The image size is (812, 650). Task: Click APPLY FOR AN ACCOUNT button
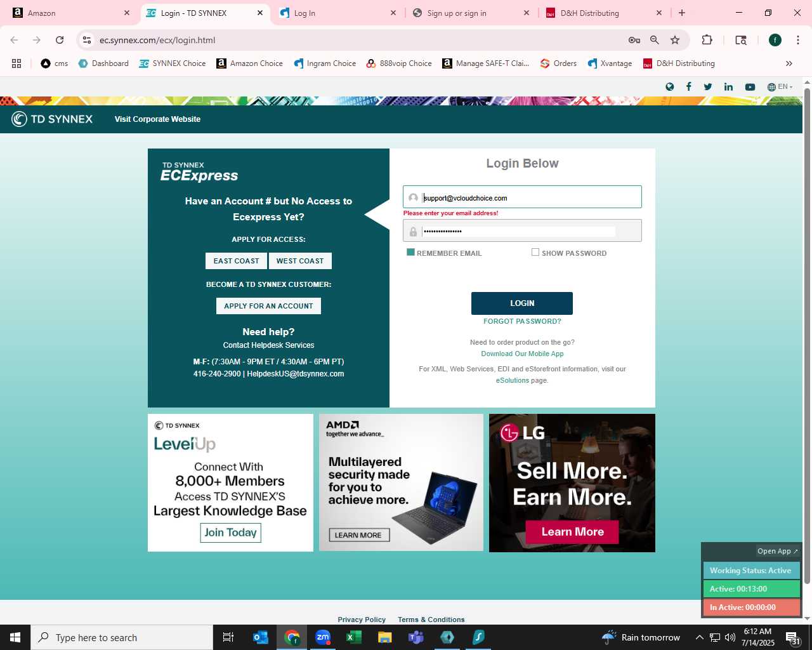click(x=268, y=306)
